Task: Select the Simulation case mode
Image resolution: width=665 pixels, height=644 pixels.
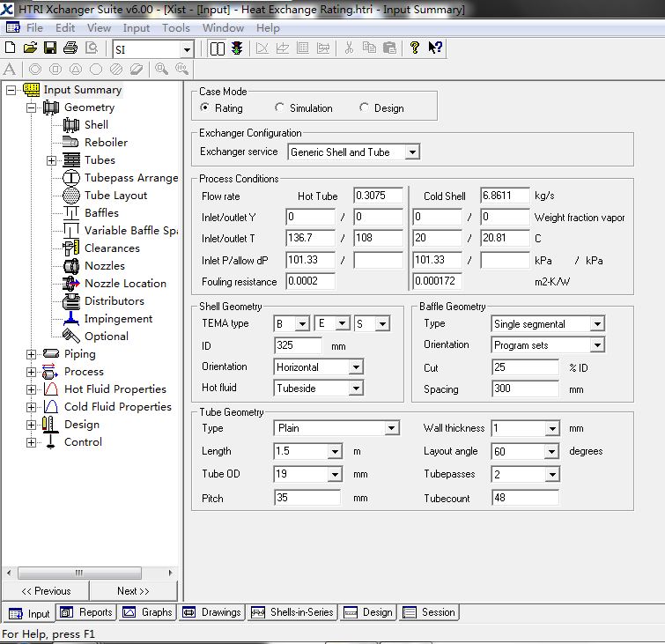Action: coord(279,107)
